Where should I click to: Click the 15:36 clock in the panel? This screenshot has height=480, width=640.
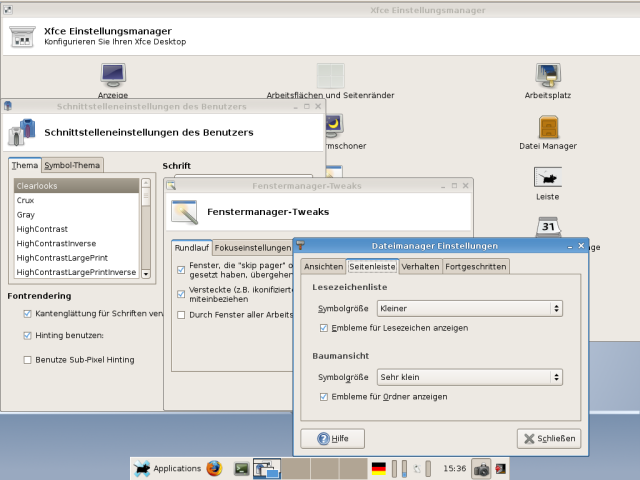pos(455,468)
